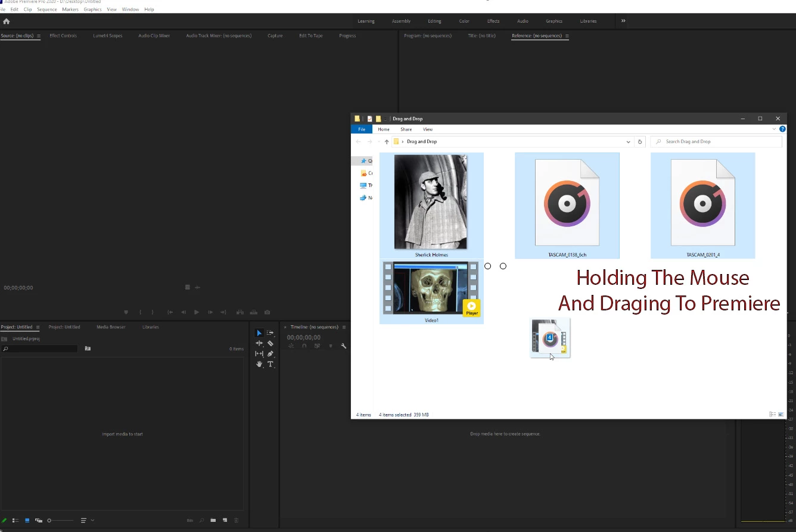Switch Project panel to List View
The width and height of the screenshot is (796, 532).
(15, 520)
